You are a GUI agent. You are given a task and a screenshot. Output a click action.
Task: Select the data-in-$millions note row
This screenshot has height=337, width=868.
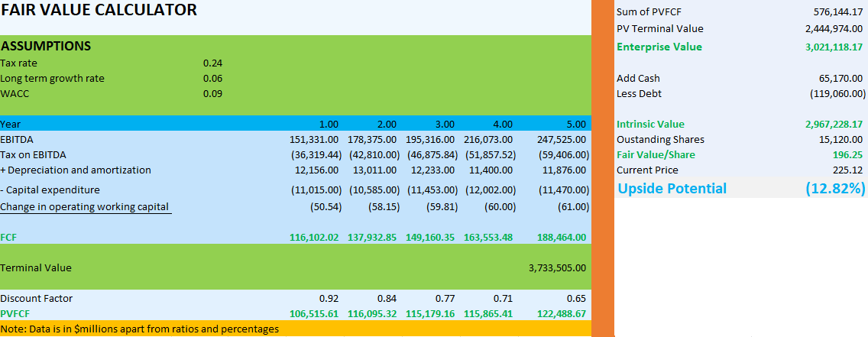pos(296,329)
